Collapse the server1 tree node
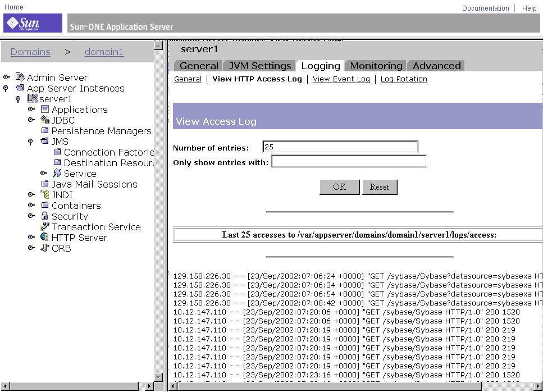 tap(18, 99)
